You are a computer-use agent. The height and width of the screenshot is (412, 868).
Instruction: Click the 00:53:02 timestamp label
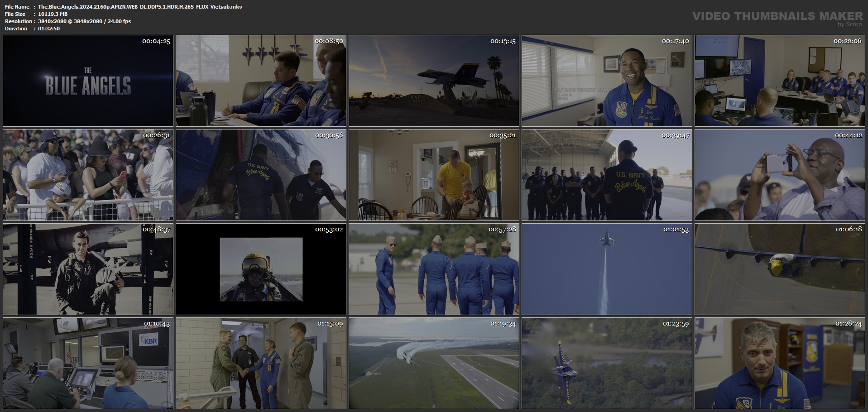pos(329,230)
